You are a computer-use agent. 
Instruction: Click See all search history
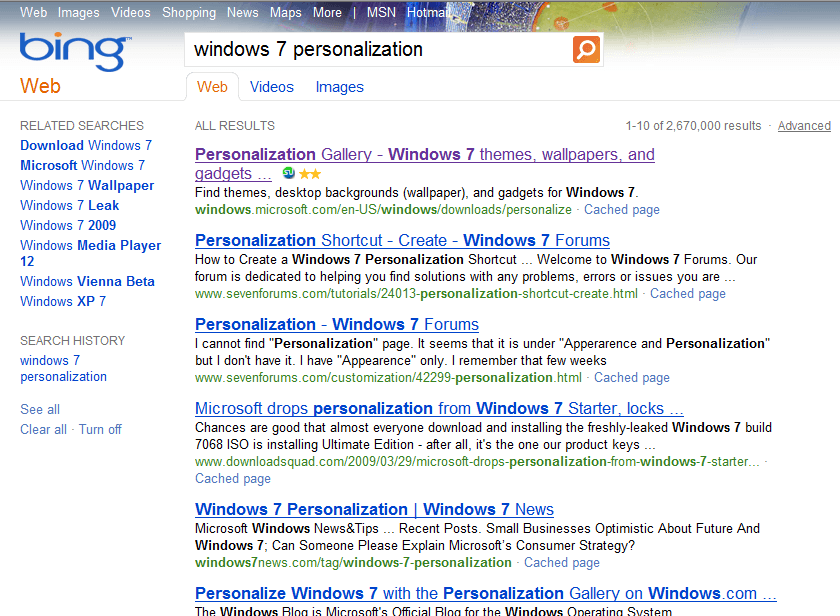coord(40,409)
